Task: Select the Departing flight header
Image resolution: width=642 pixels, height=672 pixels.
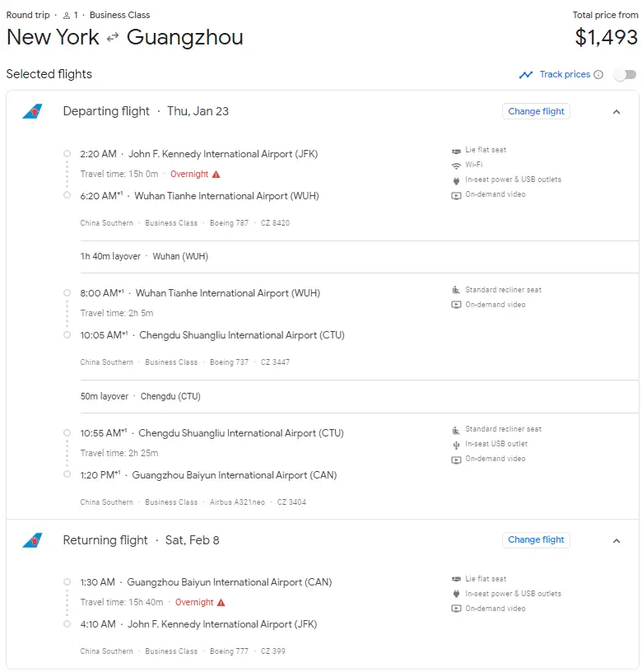Action: tap(106, 111)
